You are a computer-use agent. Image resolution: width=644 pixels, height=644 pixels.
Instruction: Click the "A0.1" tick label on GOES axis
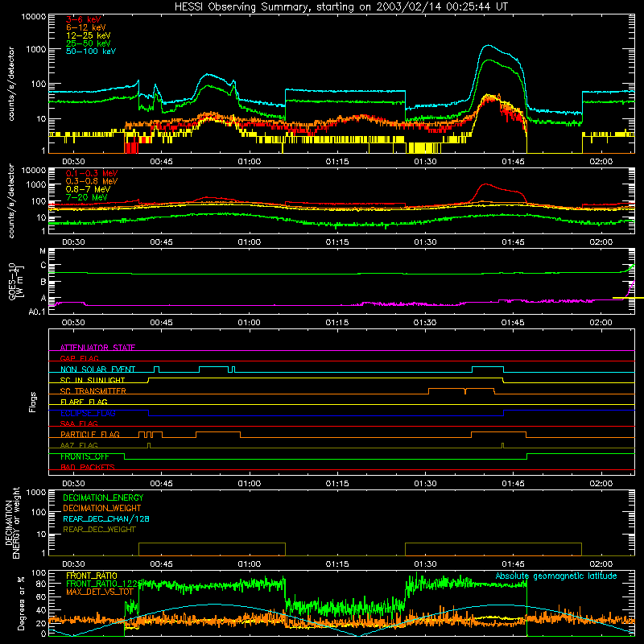37,312
